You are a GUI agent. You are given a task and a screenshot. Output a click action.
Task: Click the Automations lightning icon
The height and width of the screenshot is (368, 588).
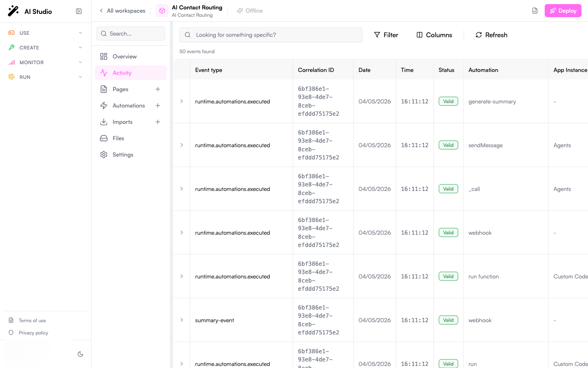click(x=104, y=105)
